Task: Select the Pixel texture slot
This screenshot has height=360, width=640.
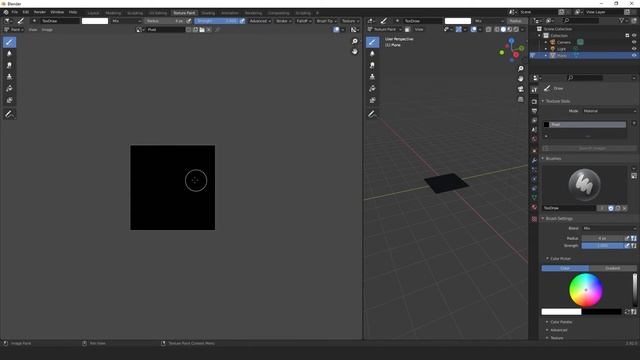Action: [584, 124]
